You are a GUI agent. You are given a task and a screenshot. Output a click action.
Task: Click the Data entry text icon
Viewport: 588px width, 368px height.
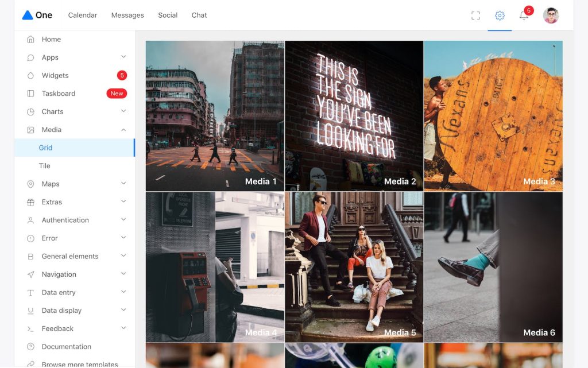click(x=31, y=292)
